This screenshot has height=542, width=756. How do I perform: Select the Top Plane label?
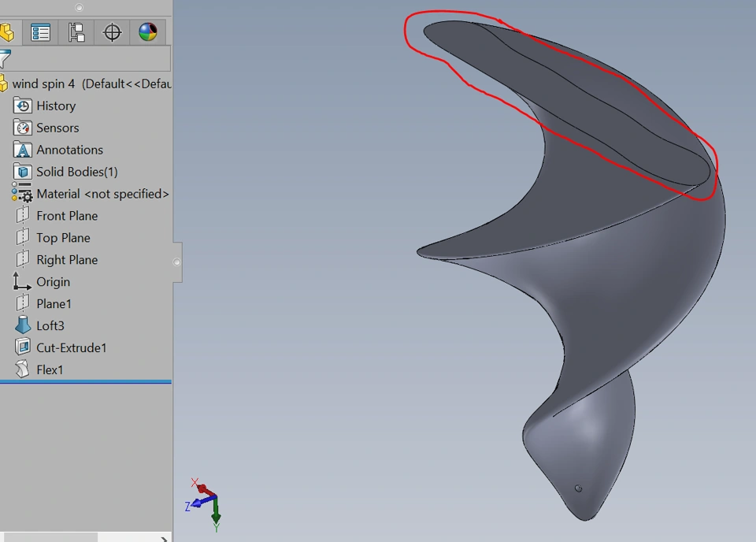[63, 238]
